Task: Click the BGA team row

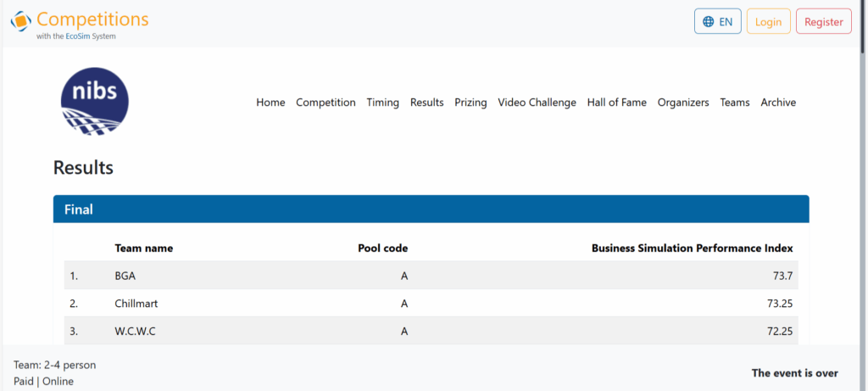Action: (x=431, y=276)
